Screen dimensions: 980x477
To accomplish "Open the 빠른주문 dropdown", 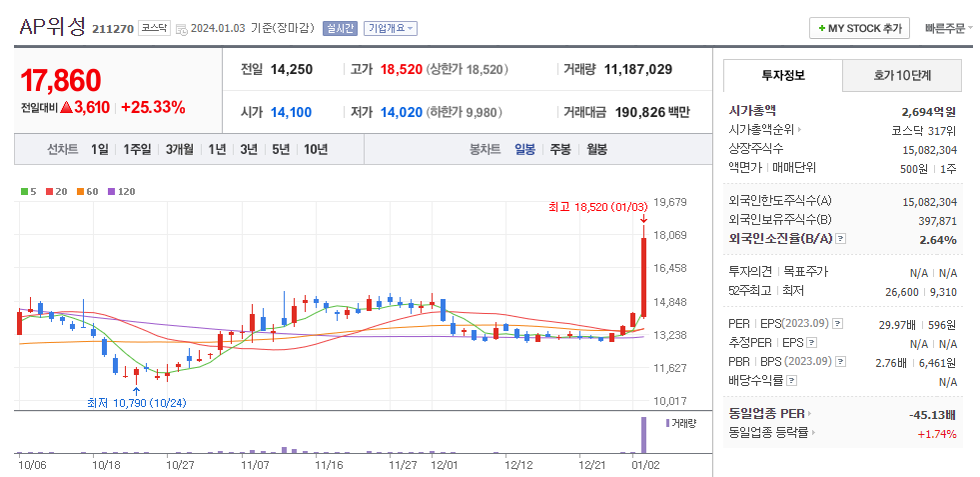I will 949,28.
